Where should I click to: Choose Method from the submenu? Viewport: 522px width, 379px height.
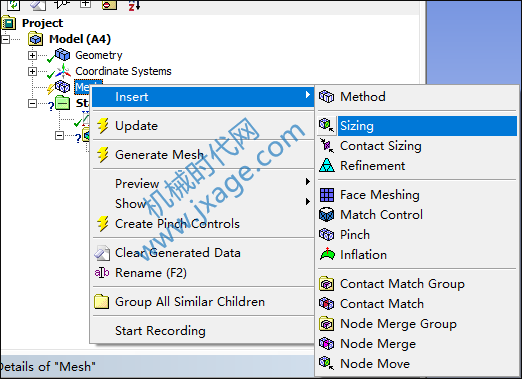[x=417, y=97]
